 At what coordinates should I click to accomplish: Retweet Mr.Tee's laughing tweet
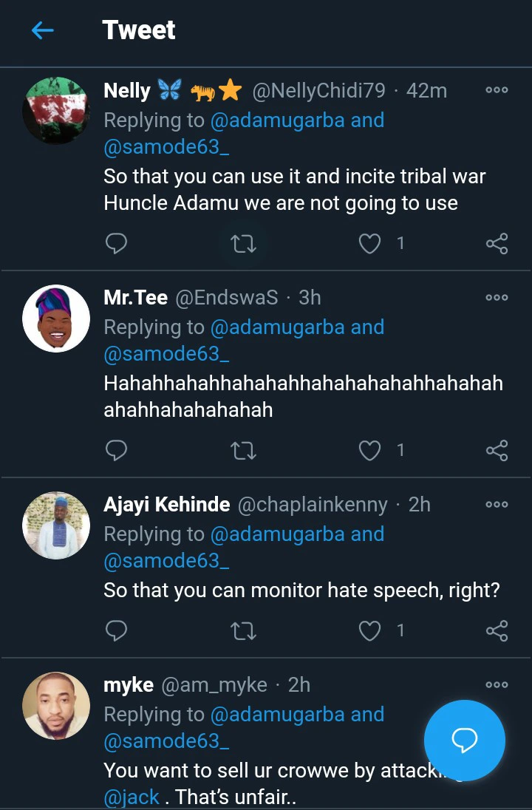coord(243,450)
